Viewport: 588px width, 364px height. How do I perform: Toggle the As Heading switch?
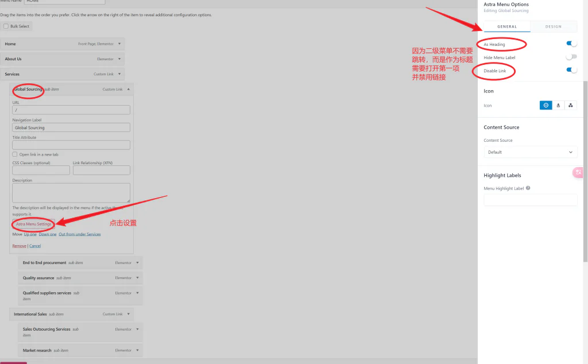[x=571, y=44]
